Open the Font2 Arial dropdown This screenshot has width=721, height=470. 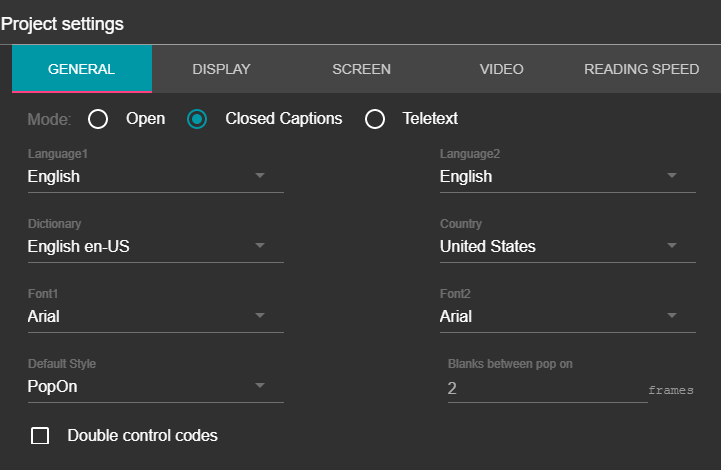567,316
